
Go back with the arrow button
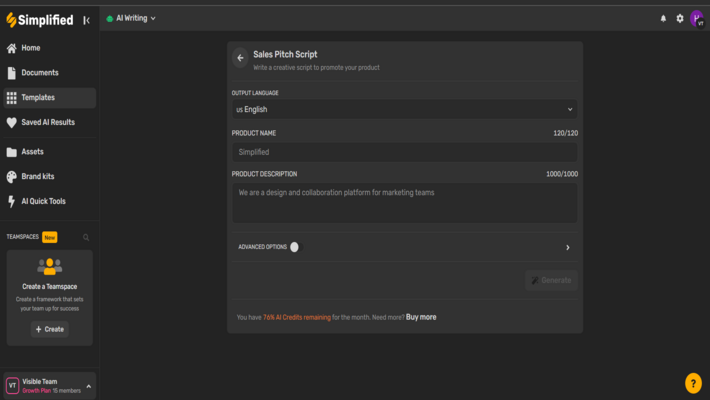(x=240, y=58)
